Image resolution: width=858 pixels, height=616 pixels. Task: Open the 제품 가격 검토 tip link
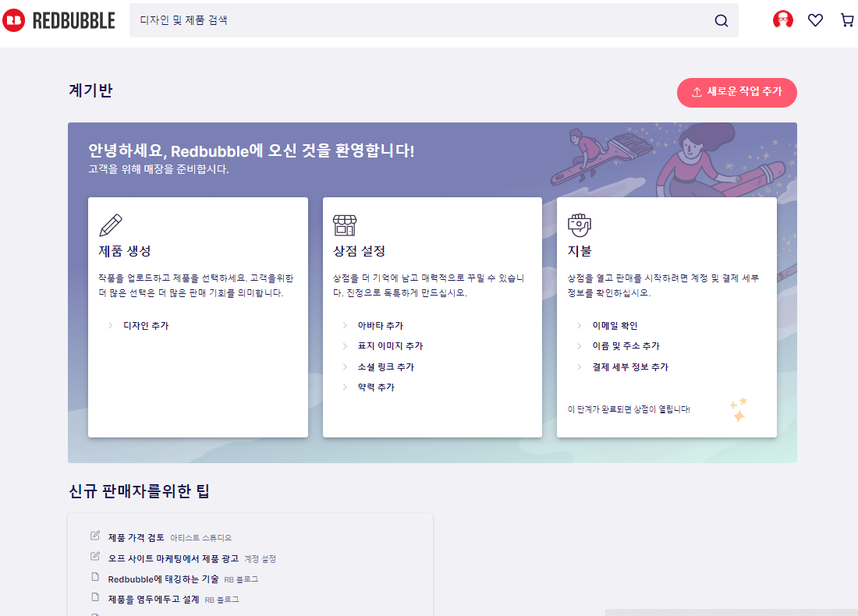(136, 538)
